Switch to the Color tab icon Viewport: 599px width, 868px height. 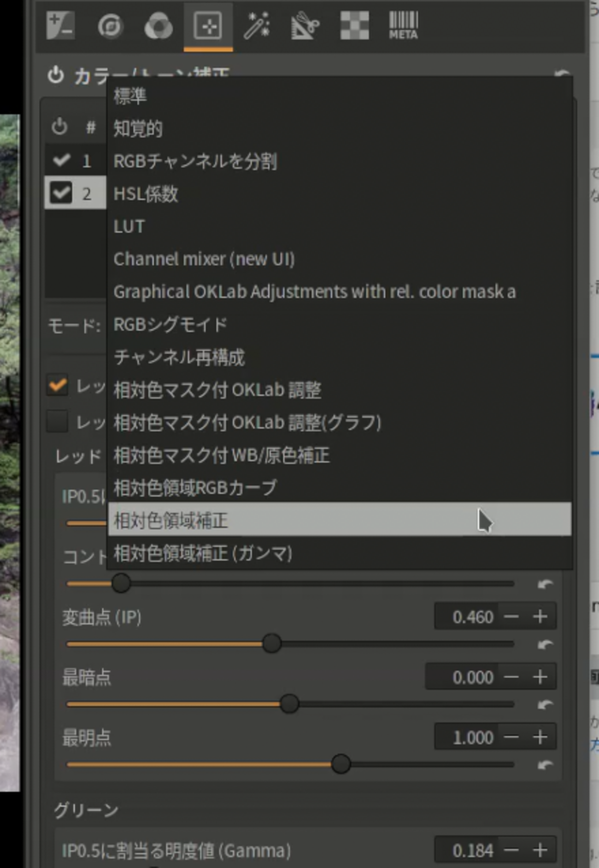click(159, 27)
